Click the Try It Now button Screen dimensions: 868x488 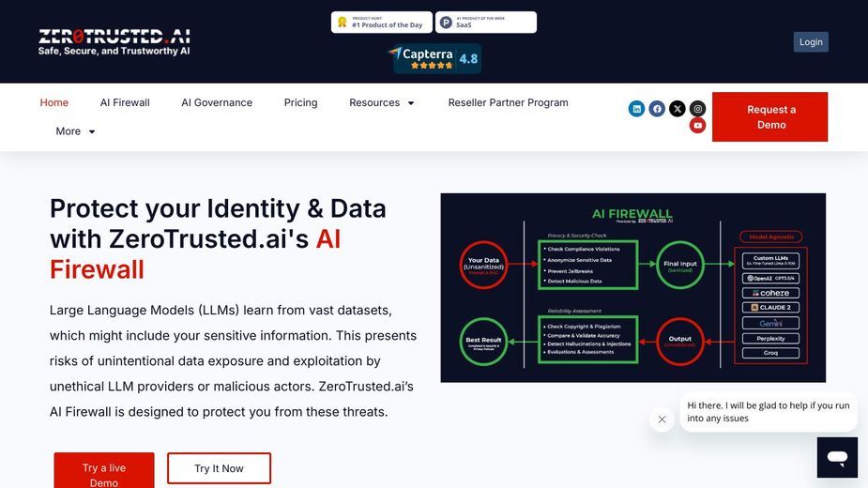pyautogui.click(x=220, y=468)
